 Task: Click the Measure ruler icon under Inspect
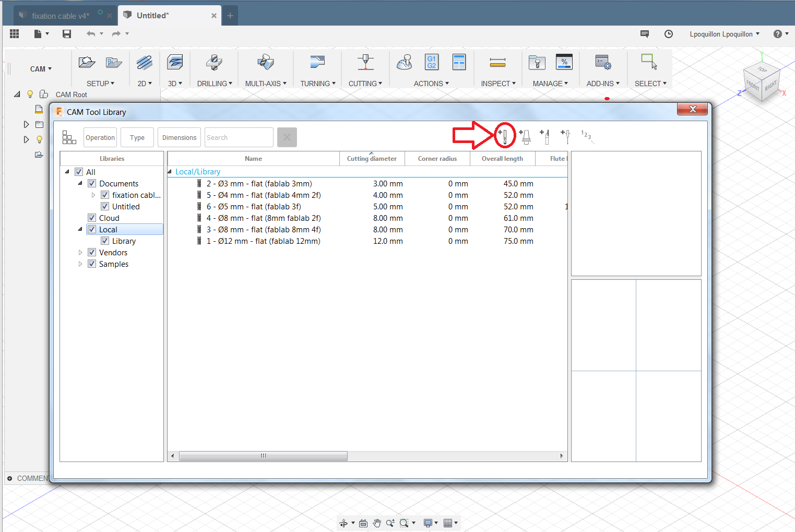tap(497, 63)
